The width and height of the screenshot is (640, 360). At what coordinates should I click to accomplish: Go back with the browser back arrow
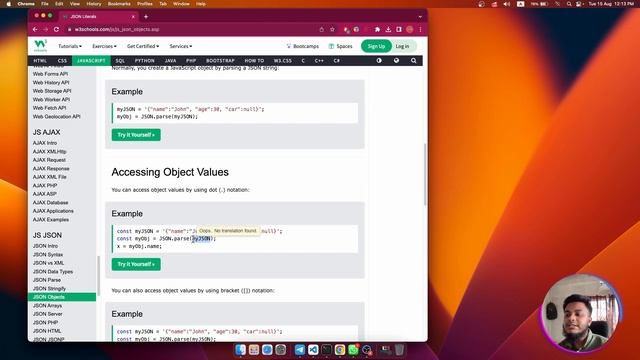coord(35,29)
